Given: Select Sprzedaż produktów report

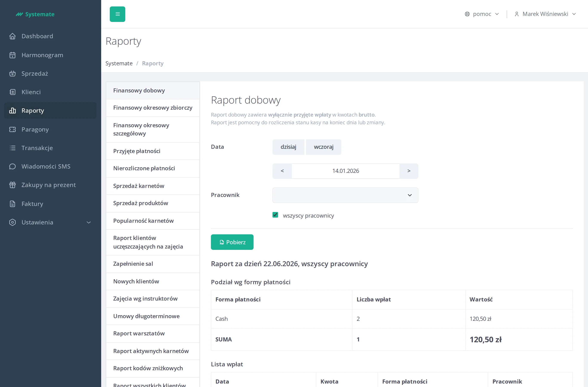Looking at the screenshot, I should tap(153, 203).
